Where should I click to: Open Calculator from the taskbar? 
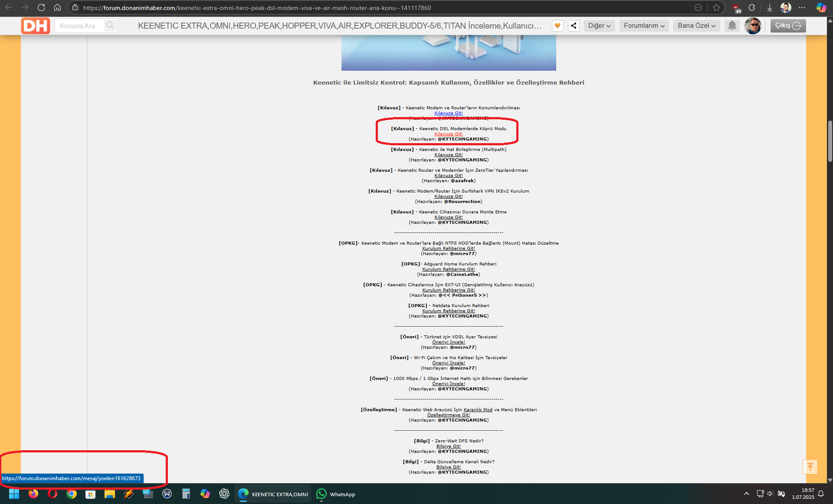pyautogui.click(x=186, y=494)
